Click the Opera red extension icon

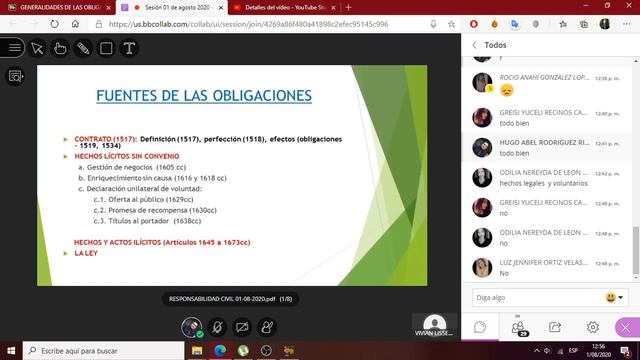474,24
